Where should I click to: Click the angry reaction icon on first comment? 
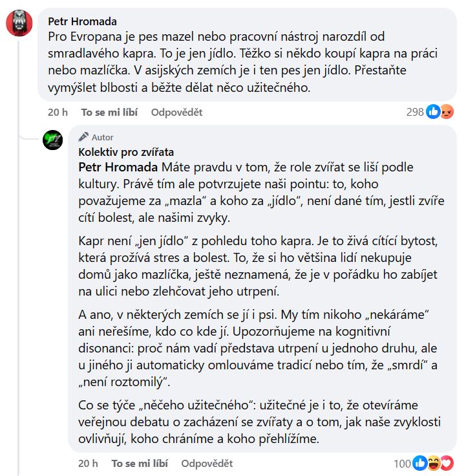pos(447,112)
